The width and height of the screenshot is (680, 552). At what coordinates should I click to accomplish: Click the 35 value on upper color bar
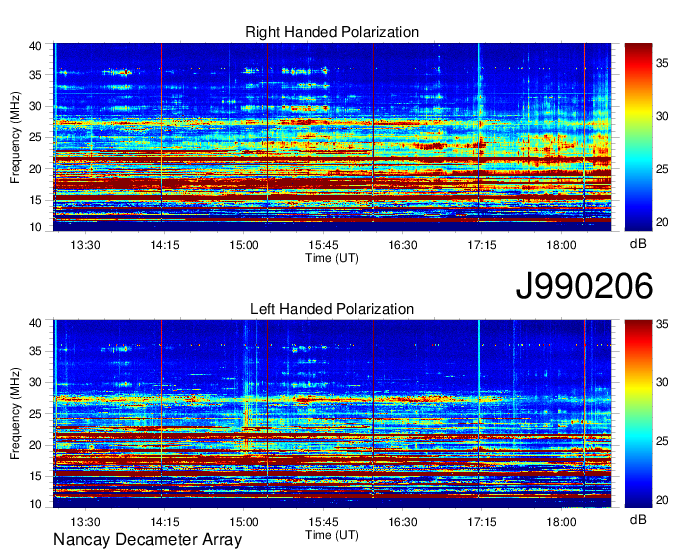pos(662,63)
